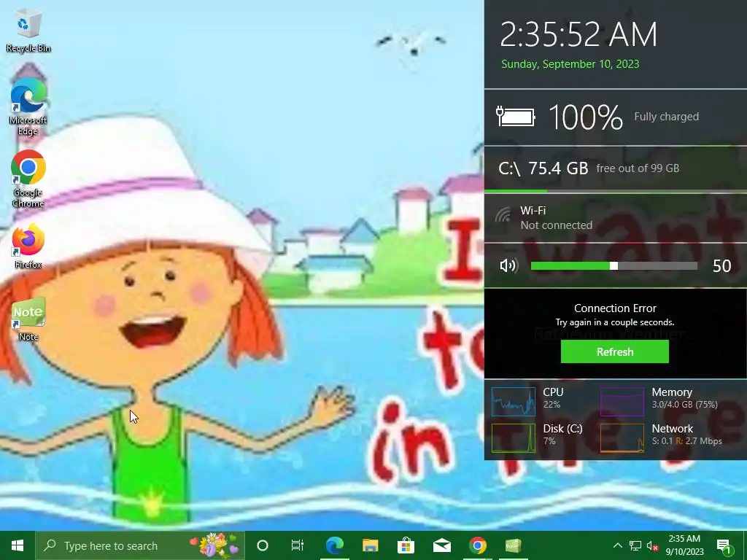Screen dimensions: 747x560
Task: Switch to Google Chrome on the taskbar
Action: point(477,545)
